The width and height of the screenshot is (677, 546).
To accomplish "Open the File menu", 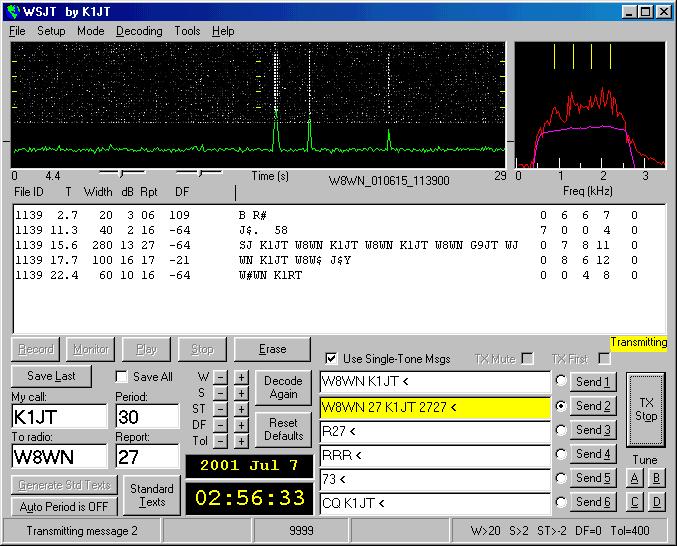I will tap(17, 31).
